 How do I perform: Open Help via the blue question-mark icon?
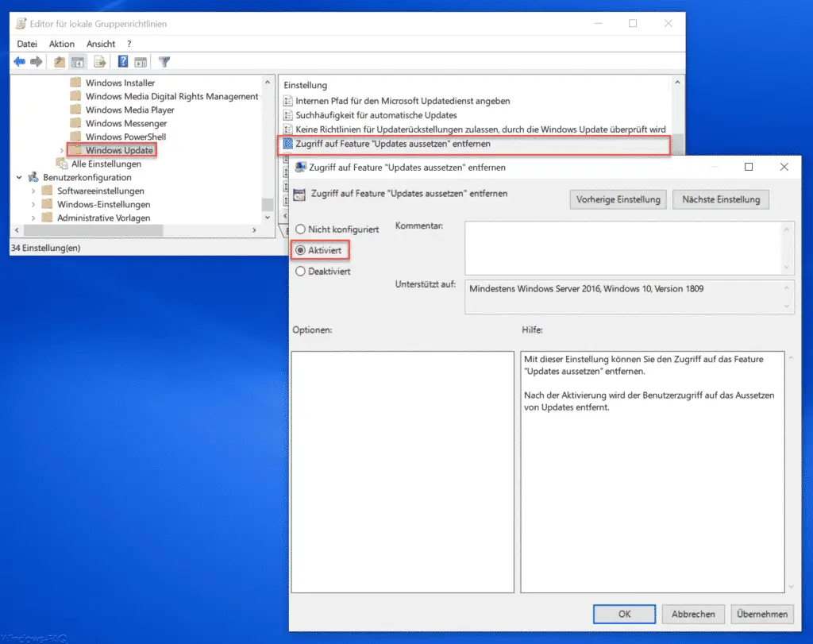pos(123,62)
